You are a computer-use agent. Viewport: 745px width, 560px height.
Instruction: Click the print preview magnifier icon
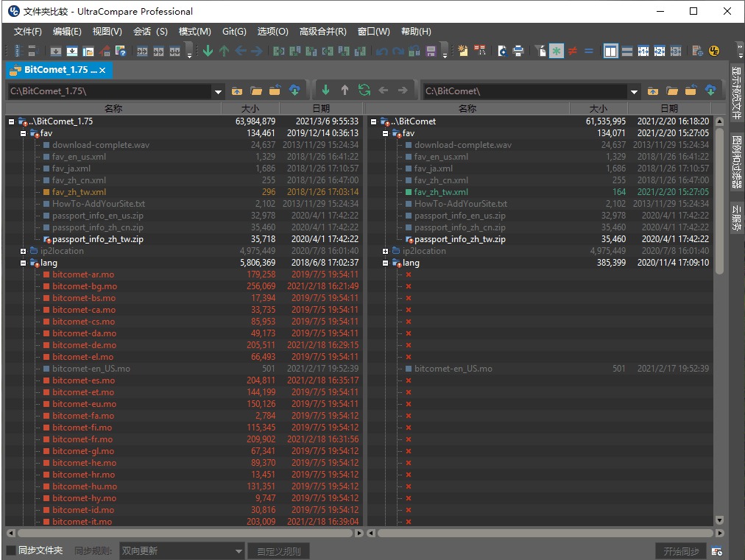[502, 51]
